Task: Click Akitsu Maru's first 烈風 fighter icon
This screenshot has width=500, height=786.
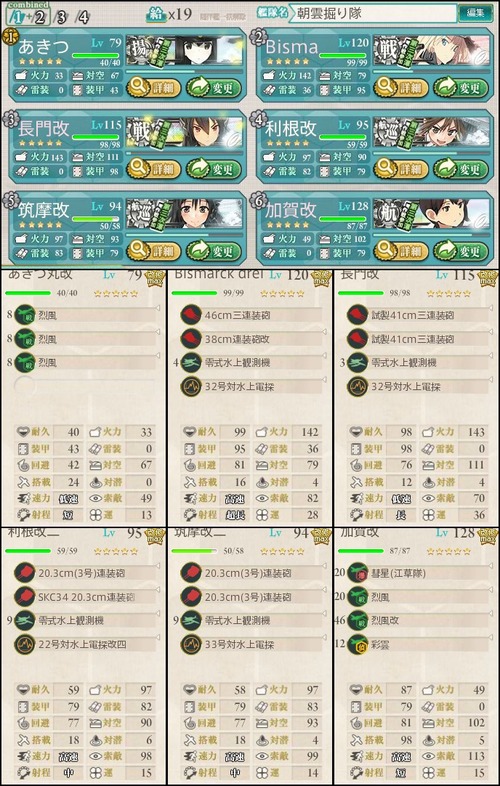Action: [25, 315]
